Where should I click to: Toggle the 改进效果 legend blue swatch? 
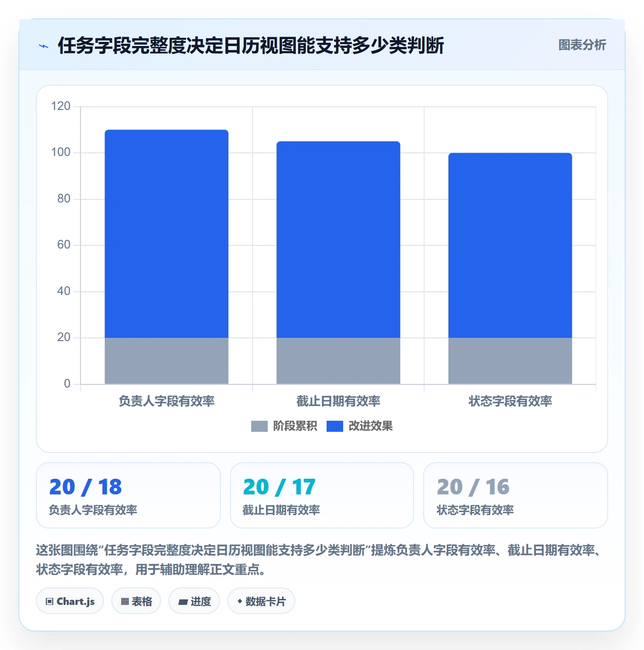click(334, 426)
